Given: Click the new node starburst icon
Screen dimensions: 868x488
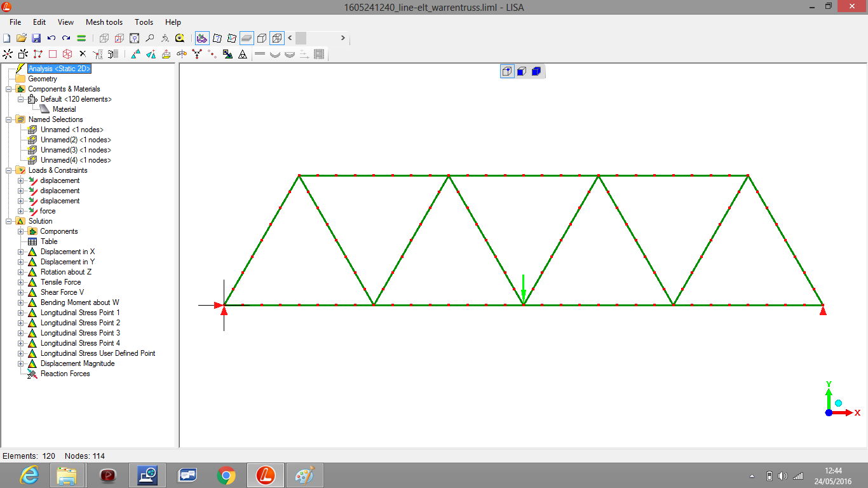Looking at the screenshot, I should (8, 55).
